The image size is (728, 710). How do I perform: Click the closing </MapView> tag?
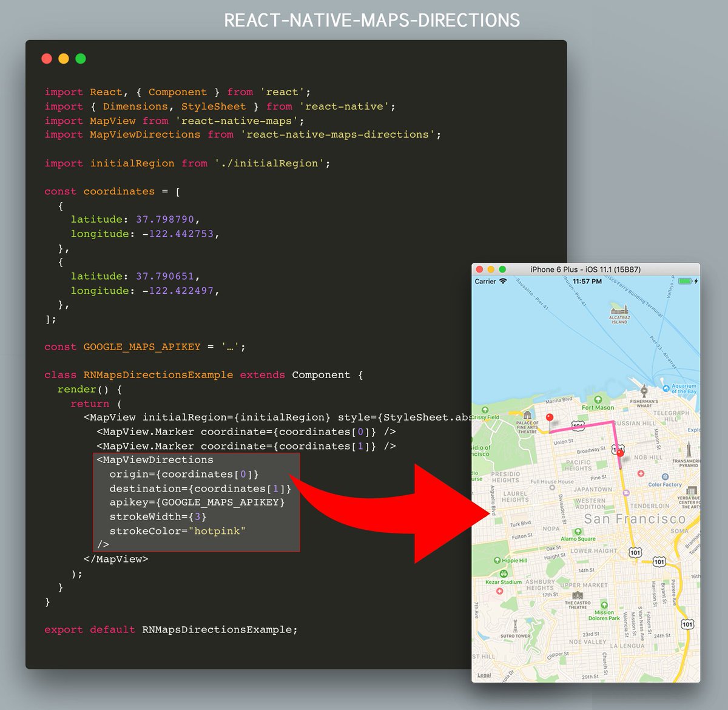115,559
